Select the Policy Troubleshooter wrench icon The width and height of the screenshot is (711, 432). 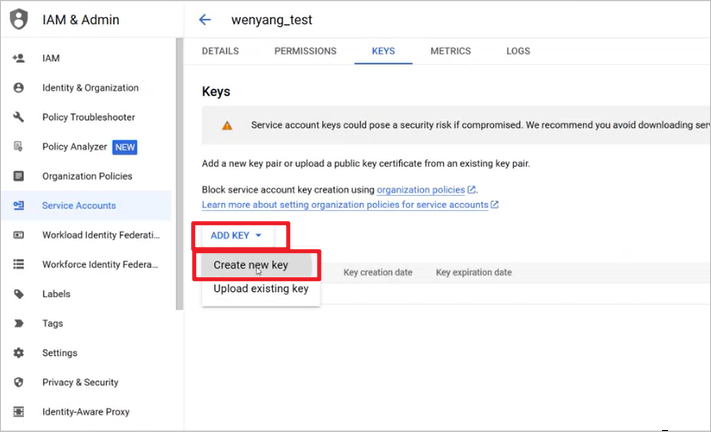click(19, 117)
